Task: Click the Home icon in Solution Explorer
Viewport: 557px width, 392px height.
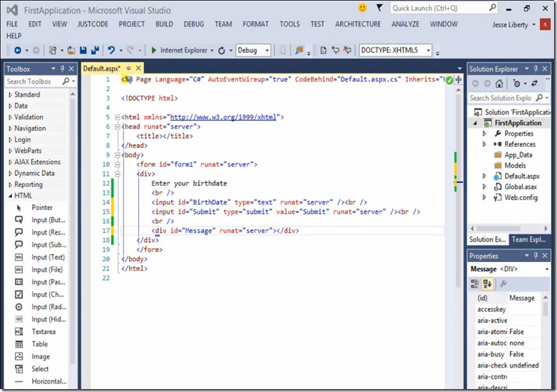Action: [x=499, y=83]
